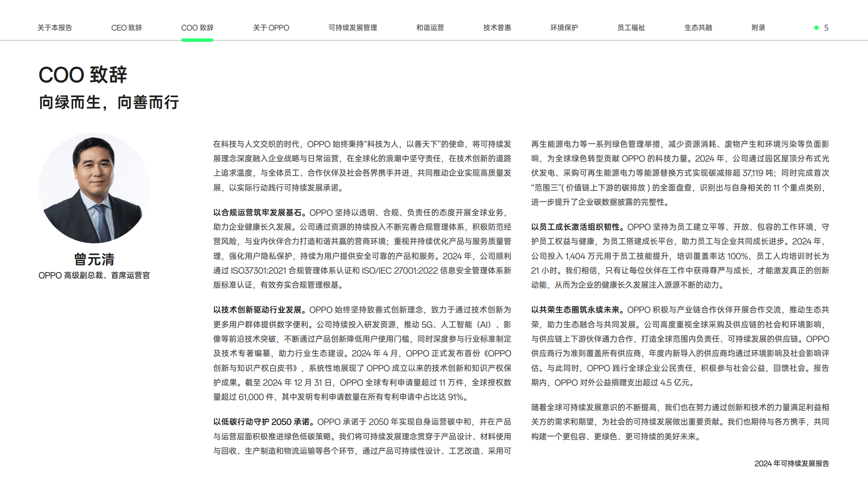
Task: Open the 生态共融 tab
Action: pyautogui.click(x=698, y=27)
